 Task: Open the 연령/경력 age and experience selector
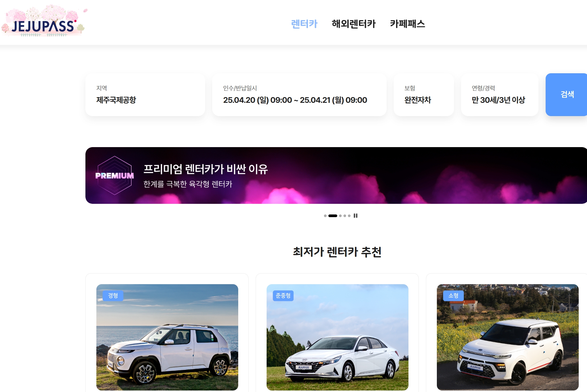tap(500, 95)
